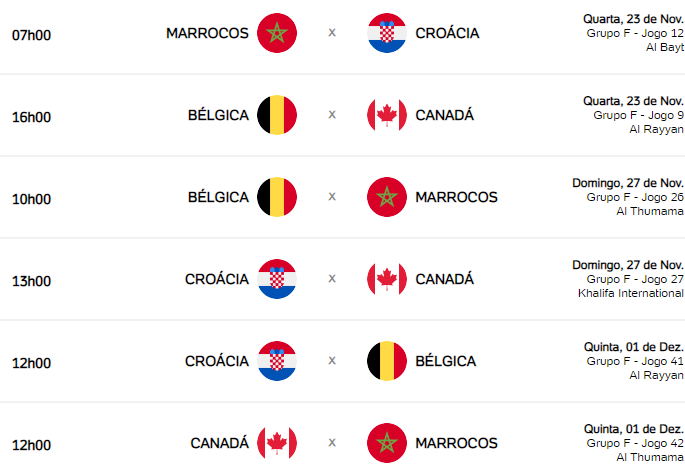Select Belgium flag in 16h00 match

coord(277,115)
